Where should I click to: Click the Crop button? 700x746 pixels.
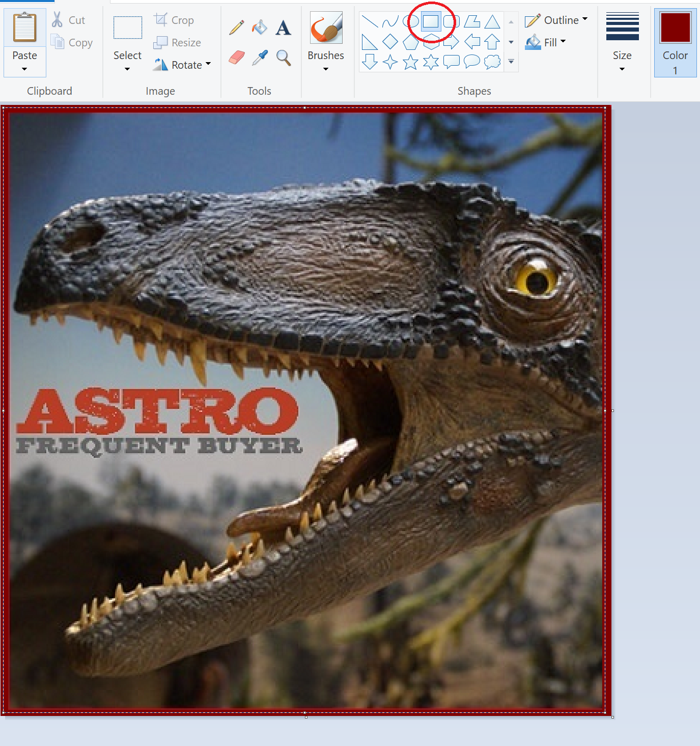(174, 20)
